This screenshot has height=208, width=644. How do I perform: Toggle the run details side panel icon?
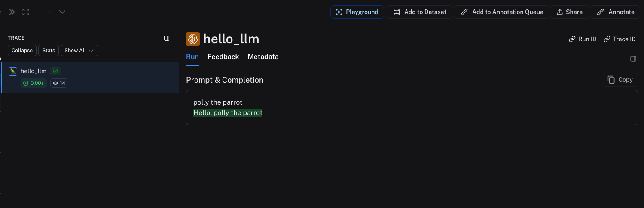pyautogui.click(x=633, y=59)
